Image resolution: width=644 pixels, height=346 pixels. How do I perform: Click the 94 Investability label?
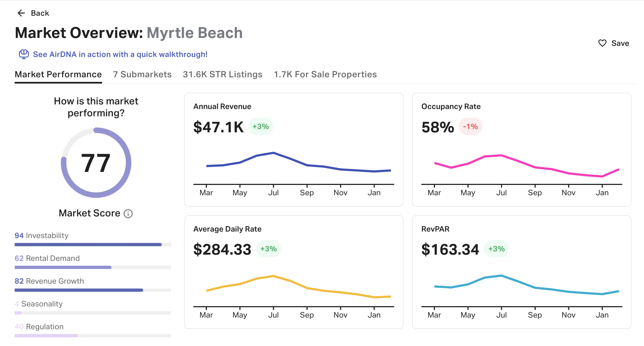tap(42, 235)
